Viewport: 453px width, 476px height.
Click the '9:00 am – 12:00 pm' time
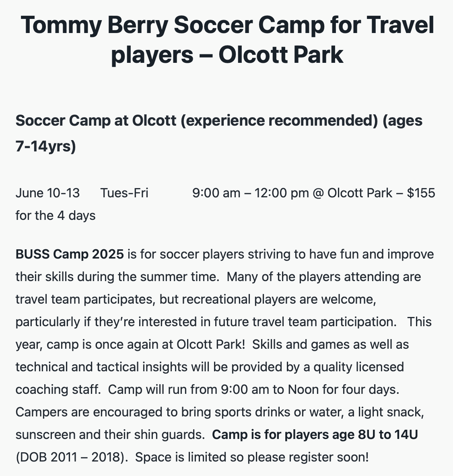(251, 193)
